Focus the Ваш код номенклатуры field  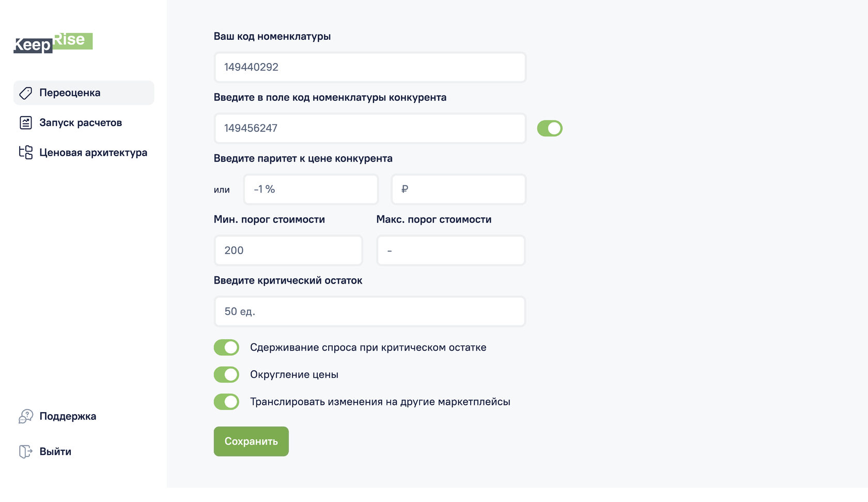370,67
